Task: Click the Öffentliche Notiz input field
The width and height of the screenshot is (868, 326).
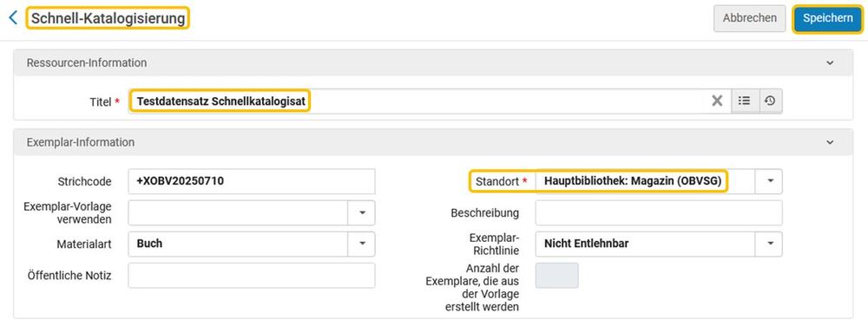Action: coord(252,275)
